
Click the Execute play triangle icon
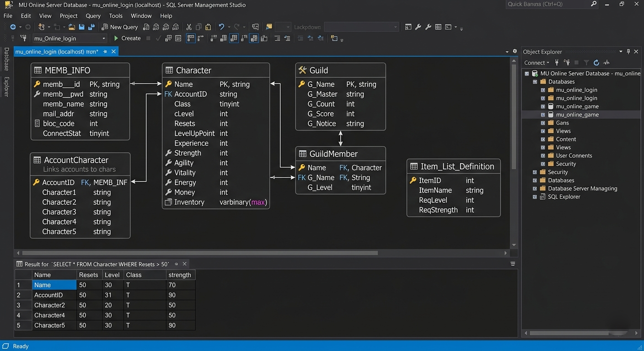[116, 38]
